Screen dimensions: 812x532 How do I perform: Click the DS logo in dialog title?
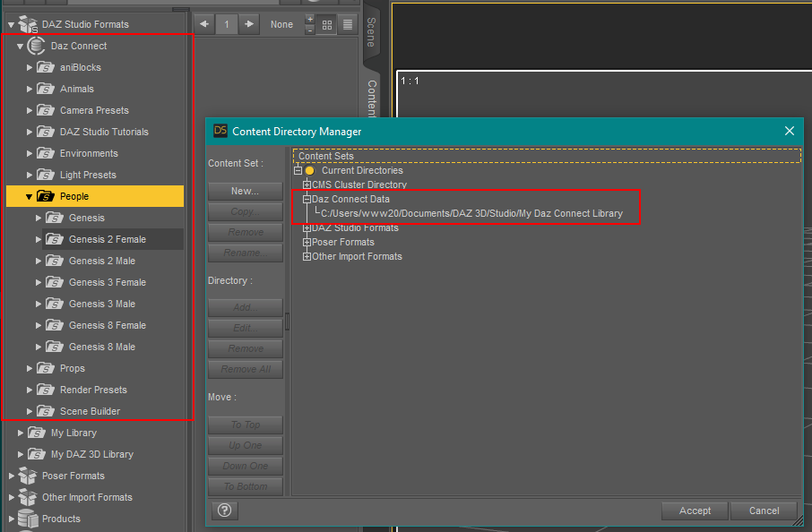[220, 131]
